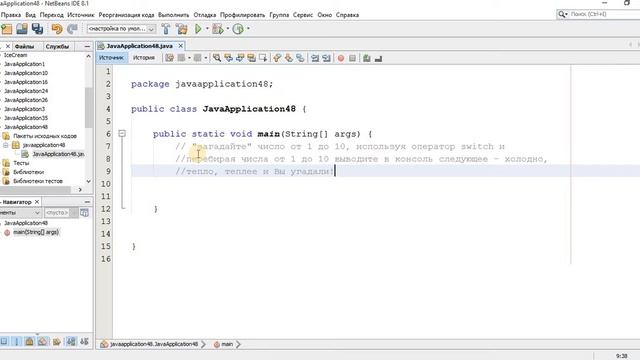Start macro recording with red circle
This screenshot has height=360, width=640.
click(341, 58)
